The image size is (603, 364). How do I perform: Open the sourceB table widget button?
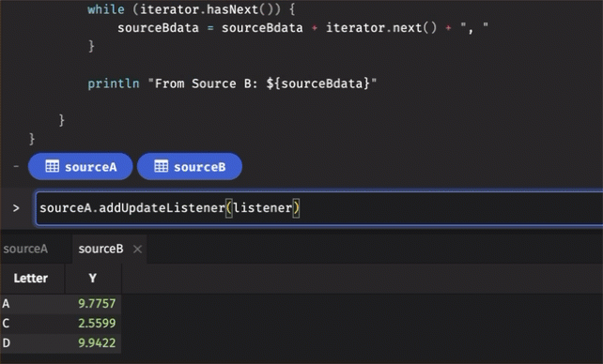(190, 166)
